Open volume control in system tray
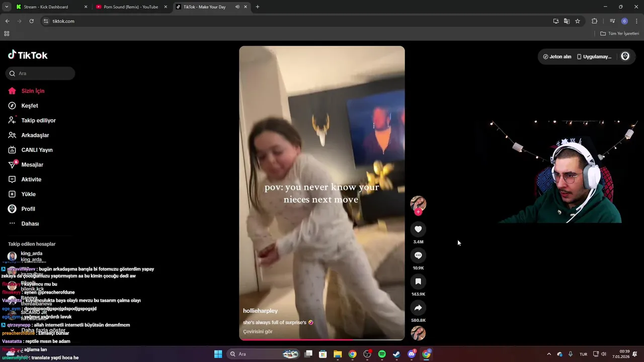This screenshot has width=644, height=362. pos(604,354)
